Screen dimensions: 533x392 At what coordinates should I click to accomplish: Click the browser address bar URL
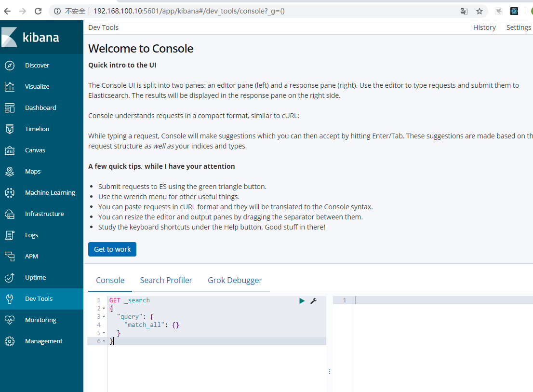189,11
